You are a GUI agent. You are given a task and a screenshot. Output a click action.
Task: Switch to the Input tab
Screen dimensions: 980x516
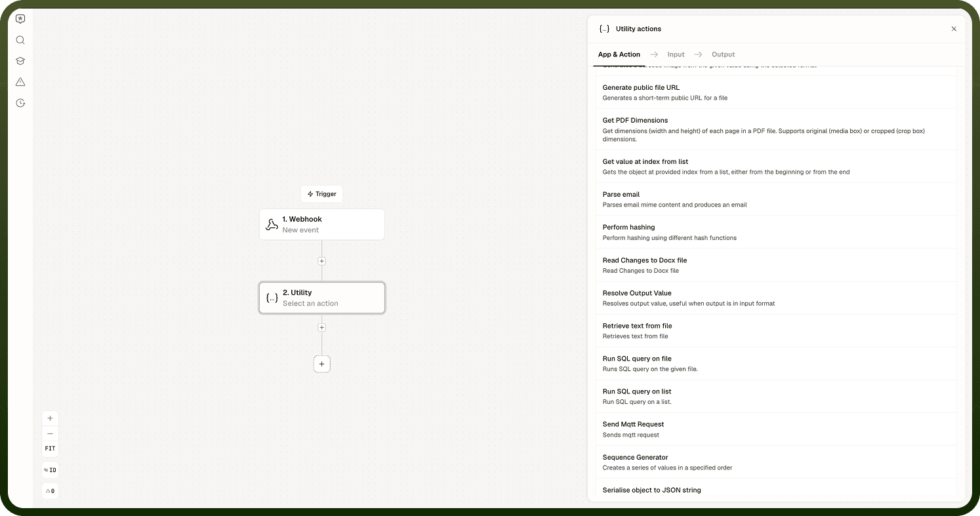[x=676, y=54]
